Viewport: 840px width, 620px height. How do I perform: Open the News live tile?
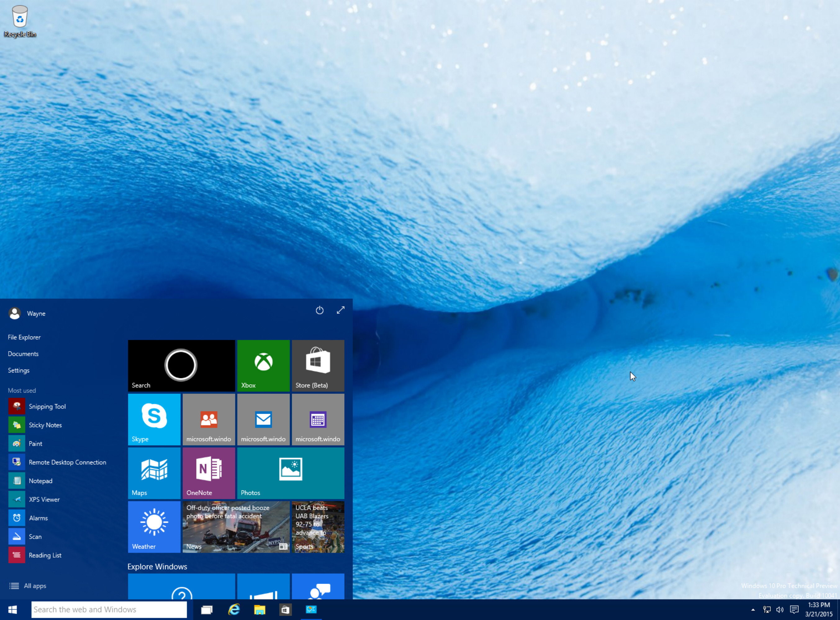click(x=237, y=527)
